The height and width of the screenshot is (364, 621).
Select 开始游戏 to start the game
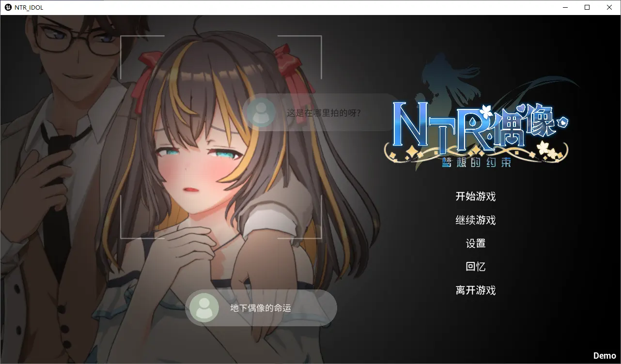click(x=475, y=196)
